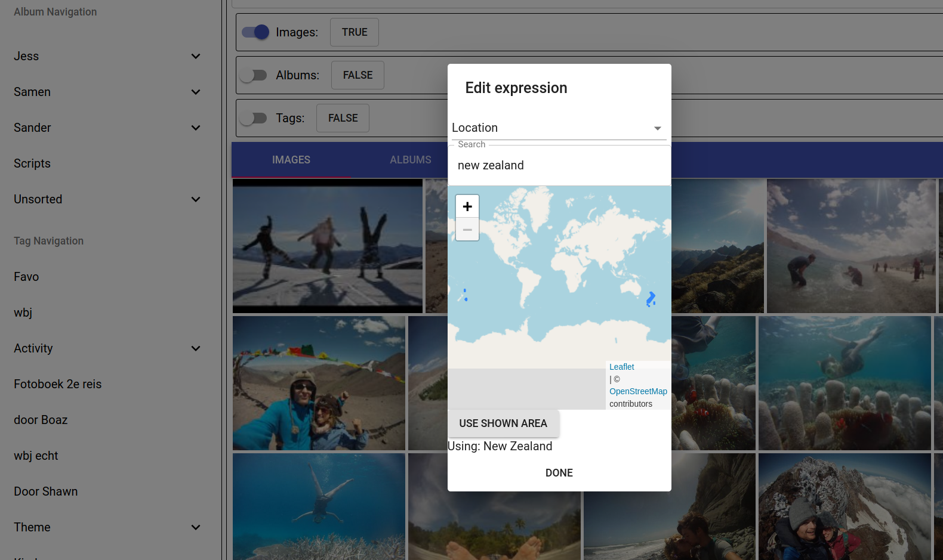Screen dimensions: 943x560
Task: Select the Jess album
Action: [x=26, y=56]
